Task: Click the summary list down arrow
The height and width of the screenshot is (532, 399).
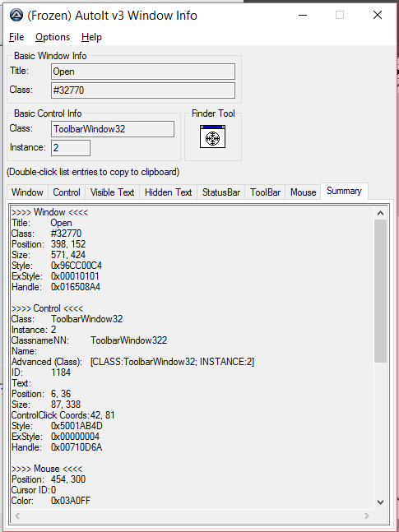Action: coord(380,502)
